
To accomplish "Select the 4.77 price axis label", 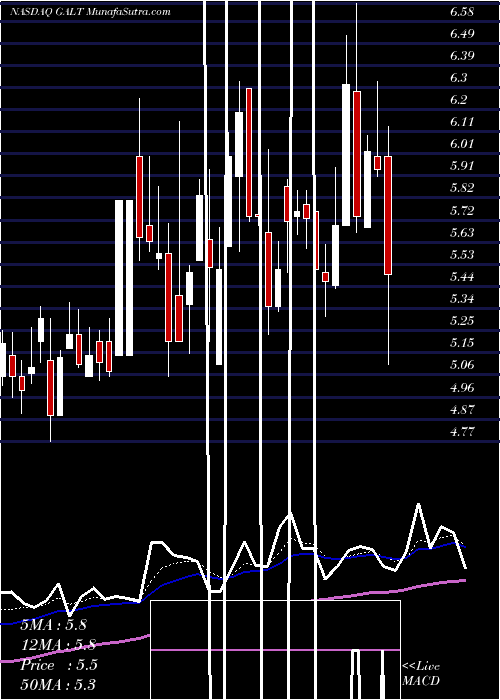I will pos(462,431).
